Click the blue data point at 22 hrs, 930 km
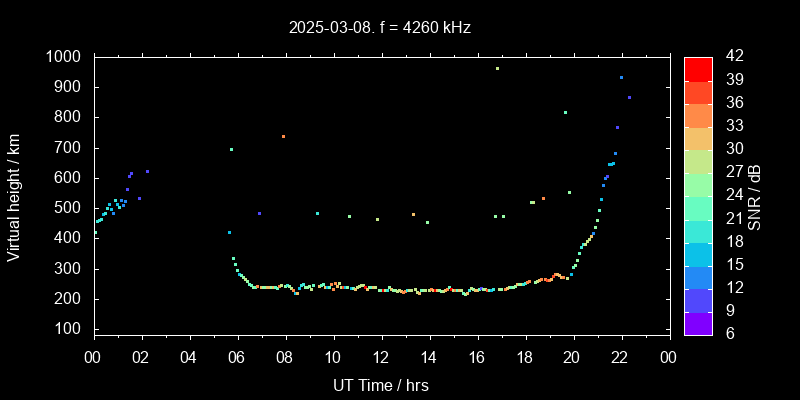The width and height of the screenshot is (800, 400). point(621,78)
